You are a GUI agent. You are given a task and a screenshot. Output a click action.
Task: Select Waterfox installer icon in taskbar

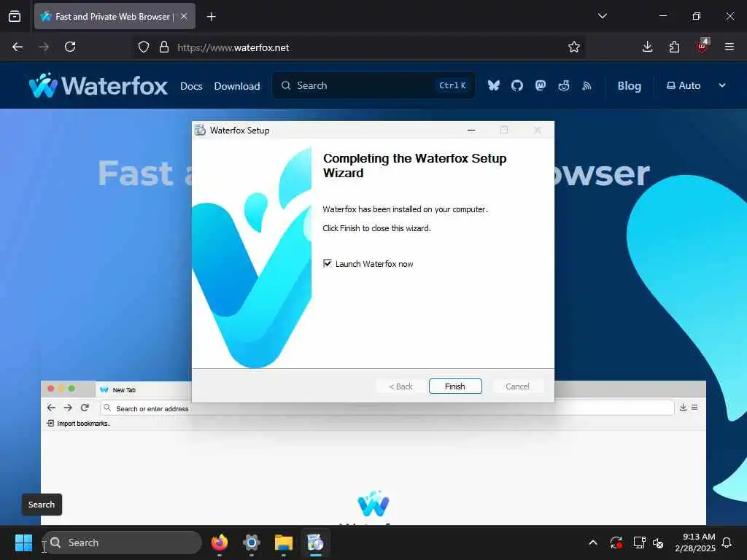coord(315,542)
